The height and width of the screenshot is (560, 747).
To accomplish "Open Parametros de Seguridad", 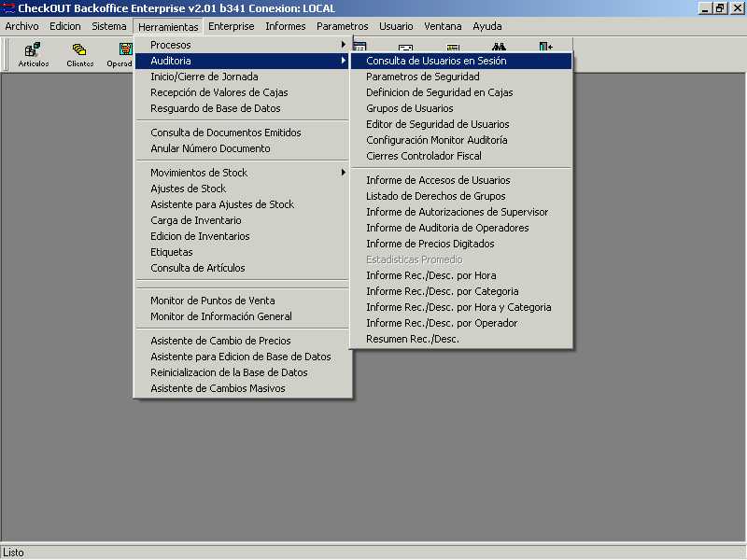I will pyautogui.click(x=461, y=77).
